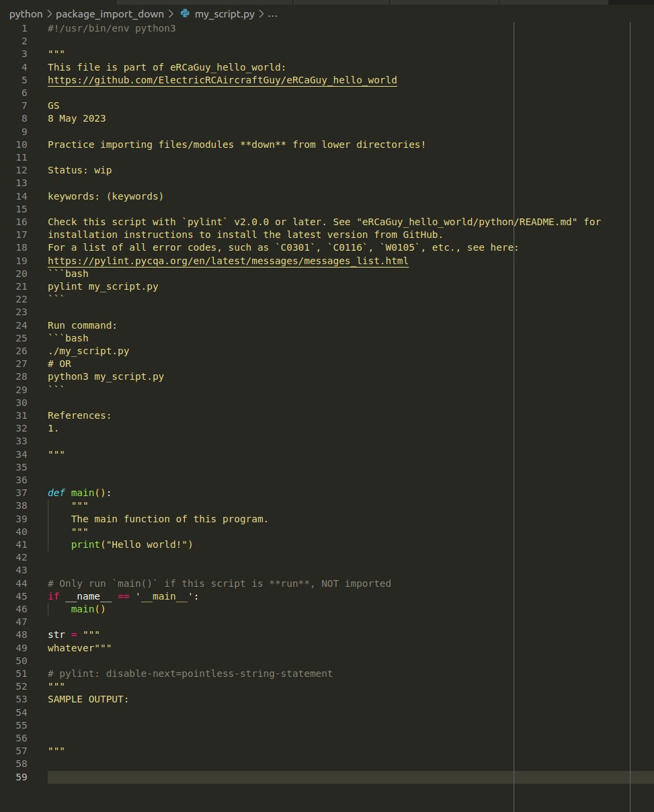Click the 'Status: wip' docstring line
Viewport: 654px width, 812px height.
[79, 170]
